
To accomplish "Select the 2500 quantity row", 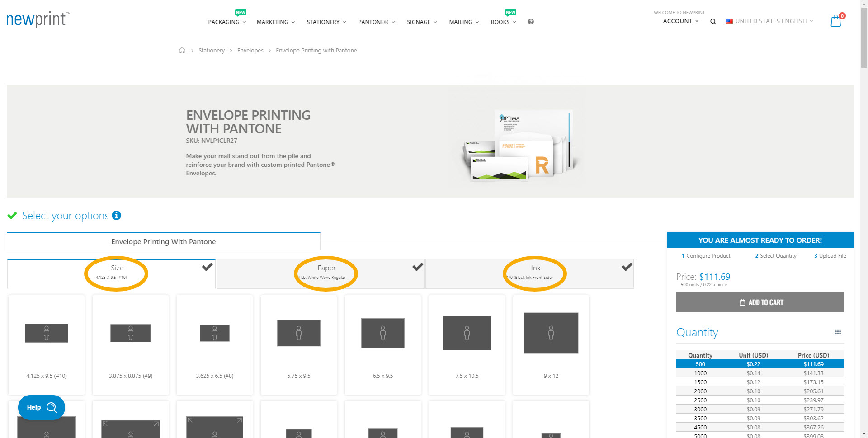I will 760,400.
